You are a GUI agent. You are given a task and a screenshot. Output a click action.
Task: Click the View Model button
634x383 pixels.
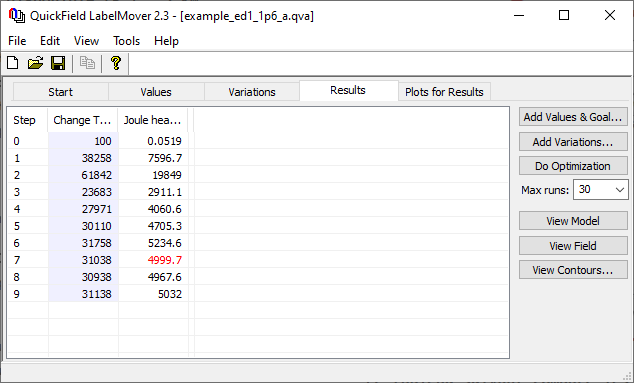tap(573, 221)
